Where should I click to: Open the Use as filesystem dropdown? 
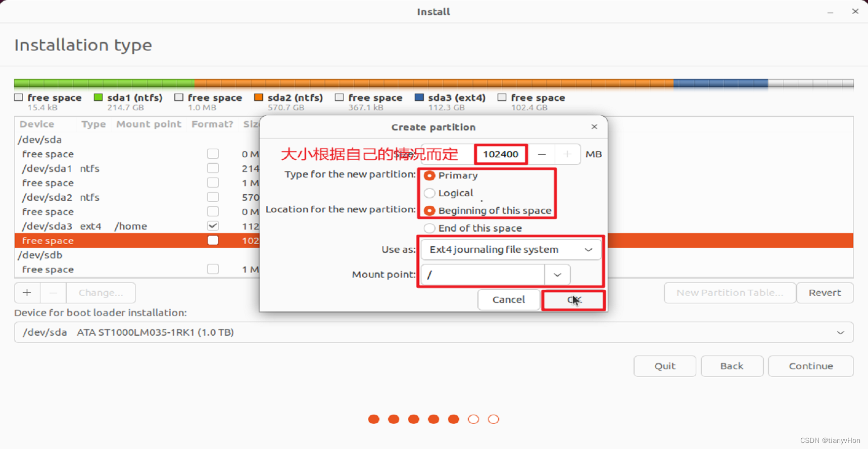pos(511,250)
